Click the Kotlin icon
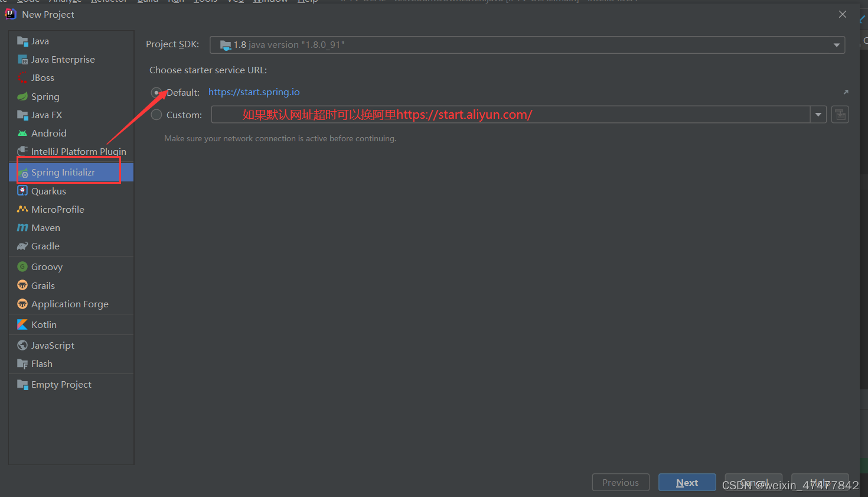This screenshot has width=868, height=497. [x=22, y=324]
